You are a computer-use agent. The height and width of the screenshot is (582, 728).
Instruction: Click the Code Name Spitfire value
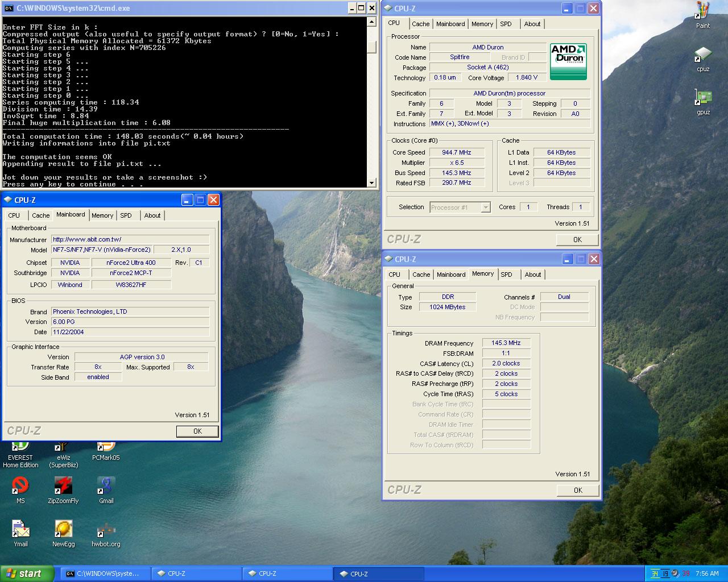pos(460,57)
